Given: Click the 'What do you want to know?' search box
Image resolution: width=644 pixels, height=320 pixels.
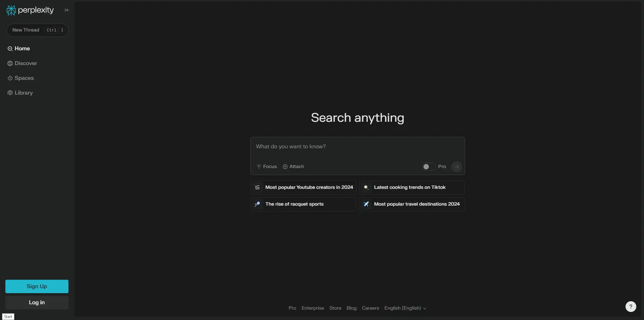Looking at the screenshot, I should (357, 147).
